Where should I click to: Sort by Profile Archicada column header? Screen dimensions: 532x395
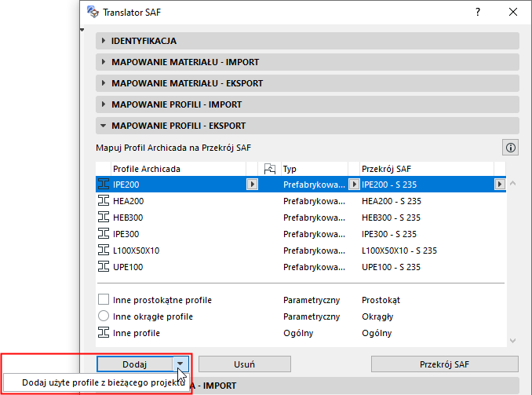(178, 169)
